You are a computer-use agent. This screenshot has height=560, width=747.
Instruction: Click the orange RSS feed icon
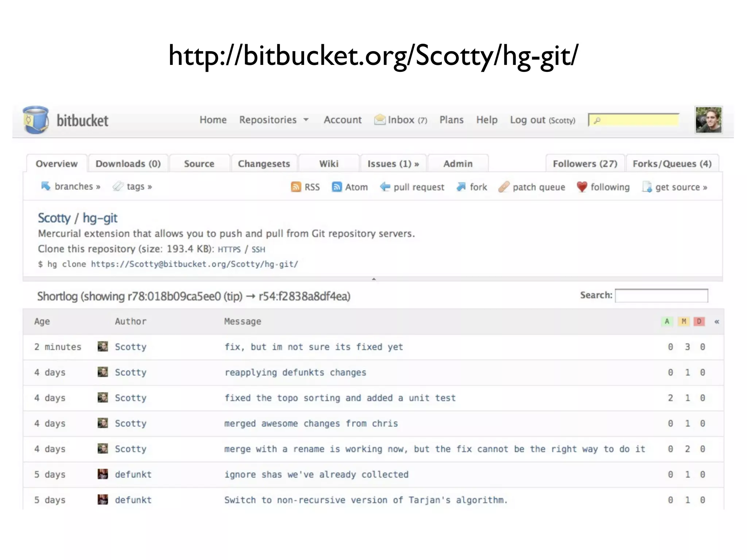point(296,187)
